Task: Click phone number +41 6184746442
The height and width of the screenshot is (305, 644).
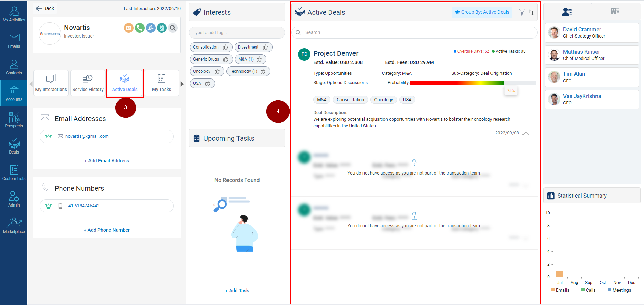Action: 83,206
